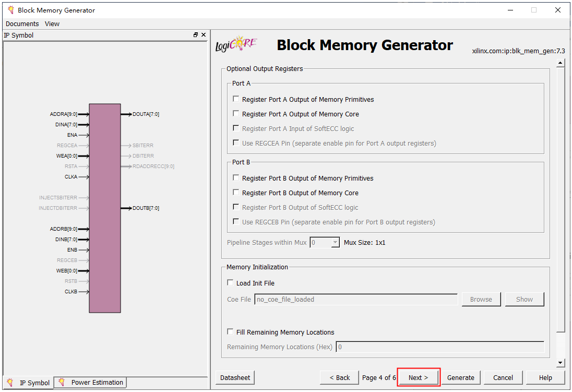Switch to the Power Estimation tab
Screen dimensions: 572x392
tap(97, 383)
